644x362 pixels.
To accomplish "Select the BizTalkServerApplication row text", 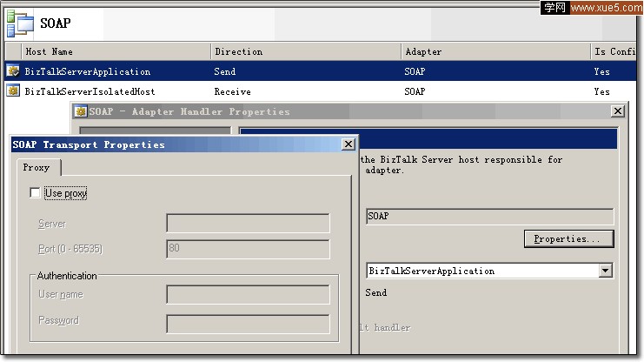I will point(88,71).
